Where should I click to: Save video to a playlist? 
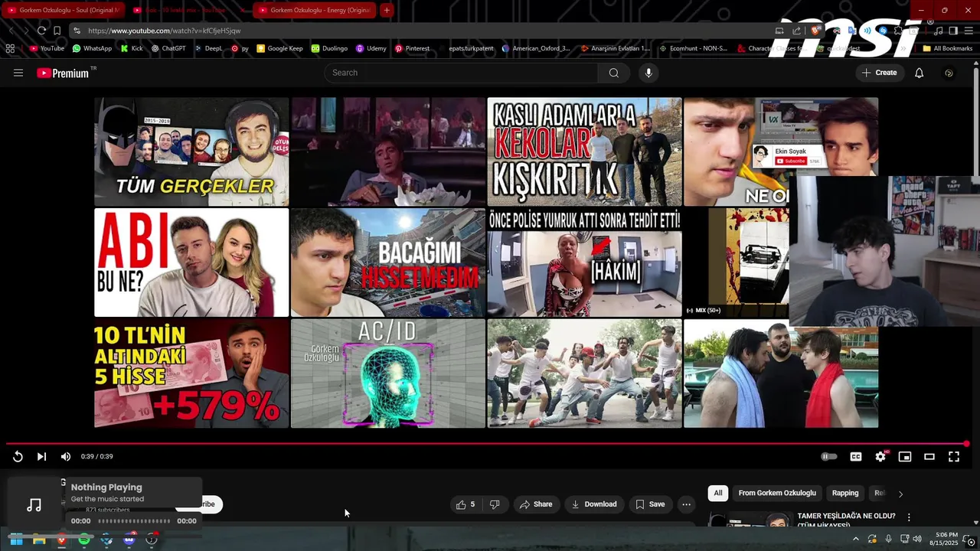coord(650,504)
